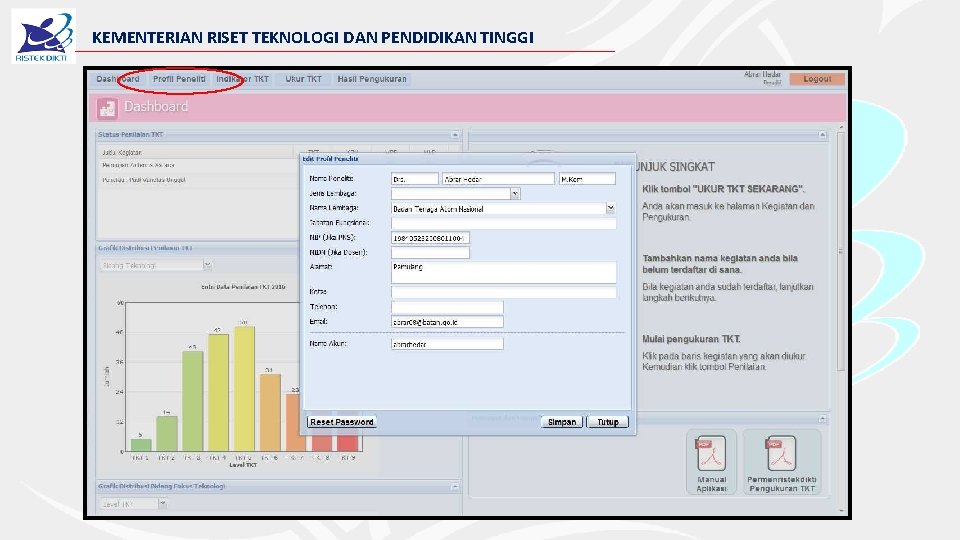The image size is (960, 540).
Task: Collapse the Status Penilaian TKT panel
Action: click(x=455, y=135)
